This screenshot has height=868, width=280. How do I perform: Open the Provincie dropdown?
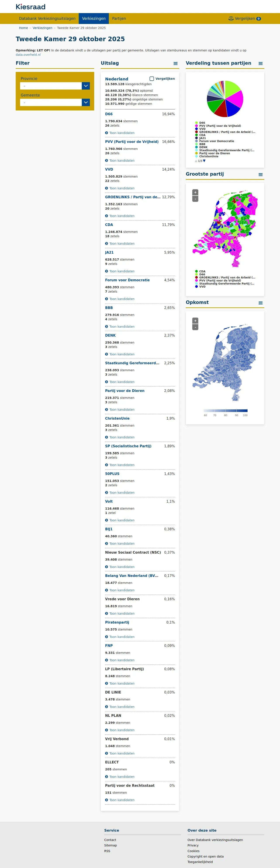pos(55,86)
